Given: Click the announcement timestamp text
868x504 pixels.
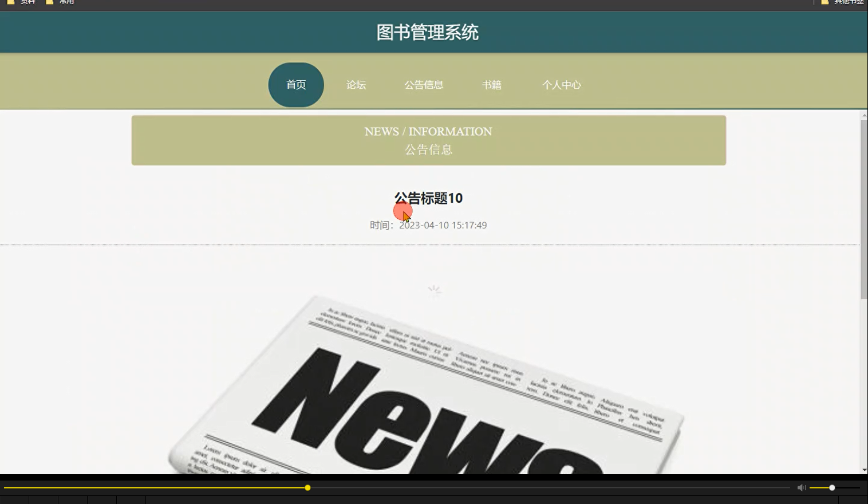Looking at the screenshot, I should pos(428,225).
